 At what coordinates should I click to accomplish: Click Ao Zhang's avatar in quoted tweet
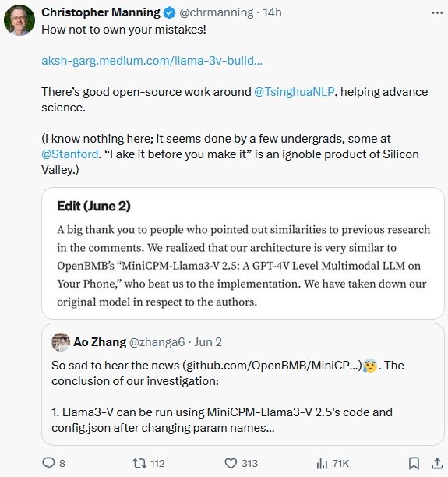[x=61, y=342]
